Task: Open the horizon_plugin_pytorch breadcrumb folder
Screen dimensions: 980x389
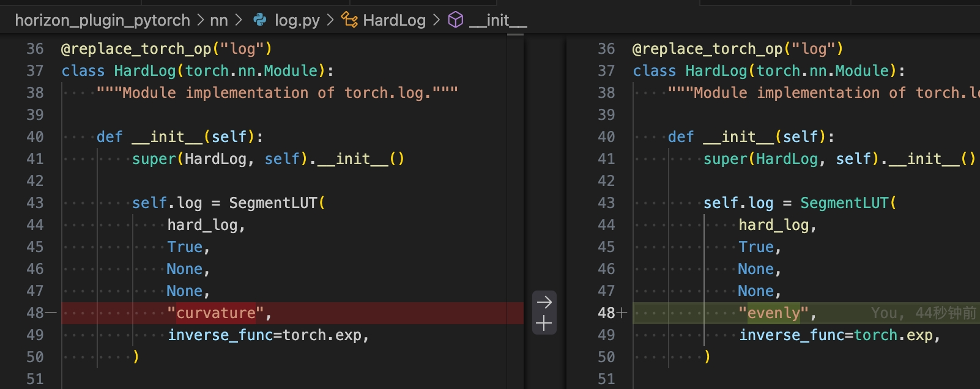Action: [x=102, y=20]
